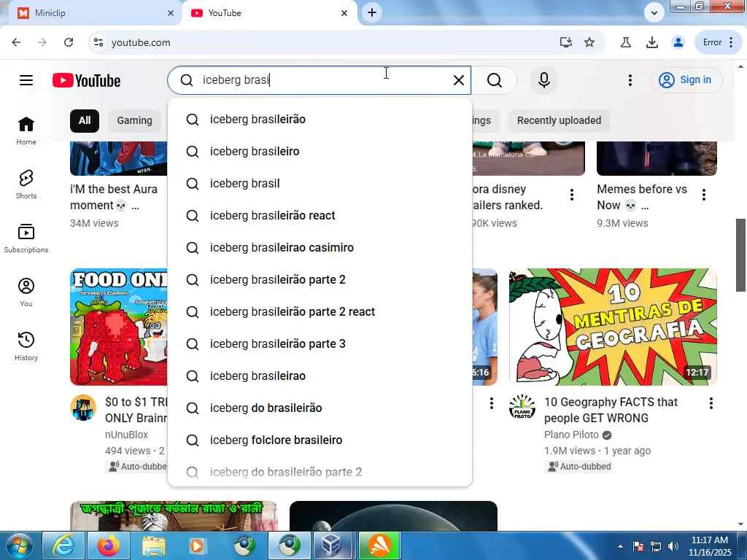
Task: Launch Firefox from taskbar
Action: click(x=108, y=545)
